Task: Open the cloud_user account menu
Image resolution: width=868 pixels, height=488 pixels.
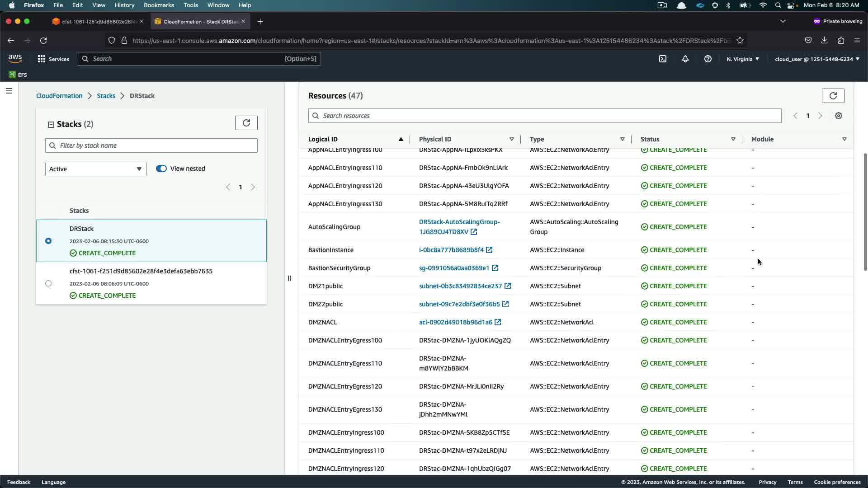Action: (817, 59)
